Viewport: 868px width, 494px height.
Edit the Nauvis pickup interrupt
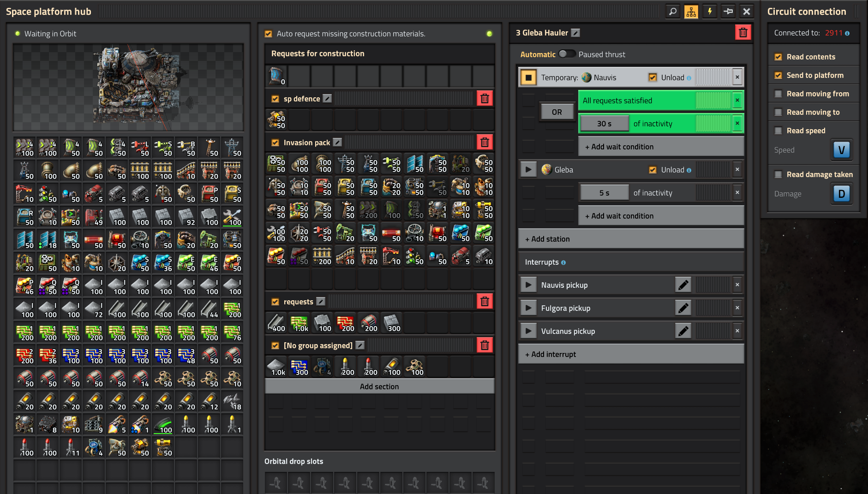tap(683, 285)
